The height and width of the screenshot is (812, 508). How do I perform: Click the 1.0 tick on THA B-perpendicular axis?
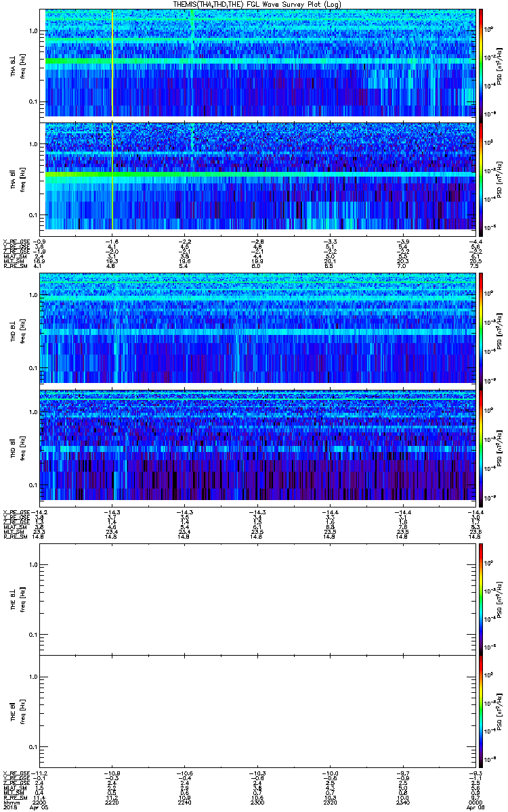coord(34,31)
